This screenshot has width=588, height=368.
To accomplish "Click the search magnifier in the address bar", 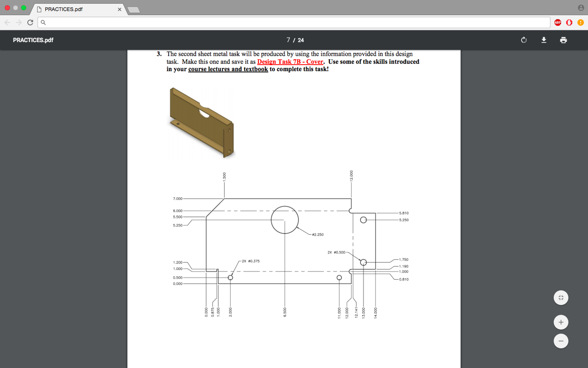I will [44, 22].
